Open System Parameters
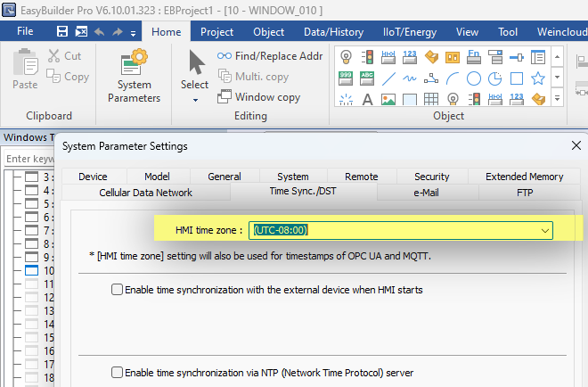Viewport: 588px width, 387px height. click(135, 76)
